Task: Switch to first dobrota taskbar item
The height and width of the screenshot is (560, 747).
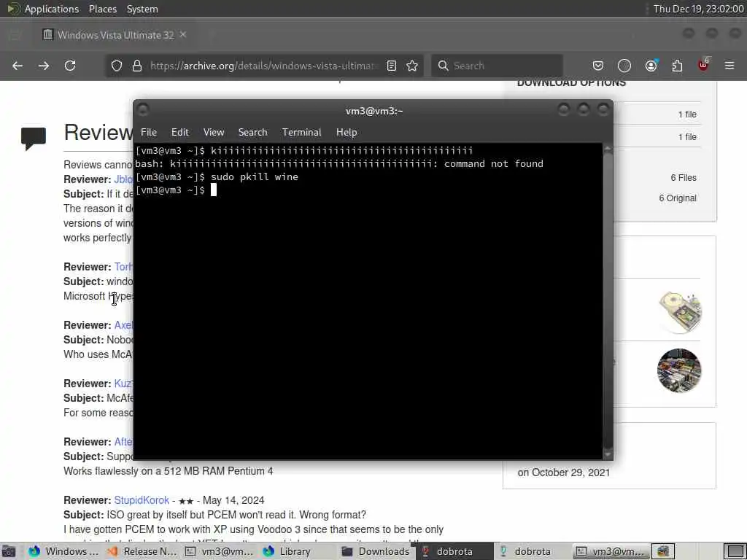Action: tap(454, 551)
